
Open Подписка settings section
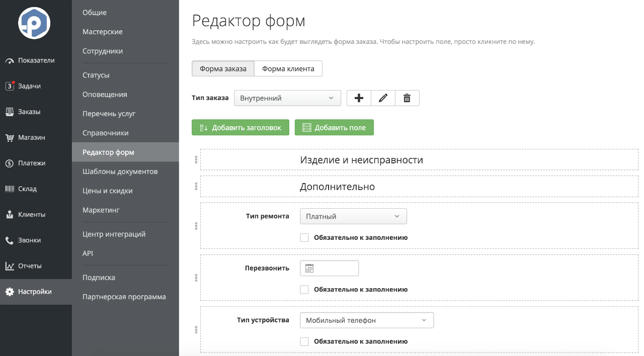tap(99, 278)
